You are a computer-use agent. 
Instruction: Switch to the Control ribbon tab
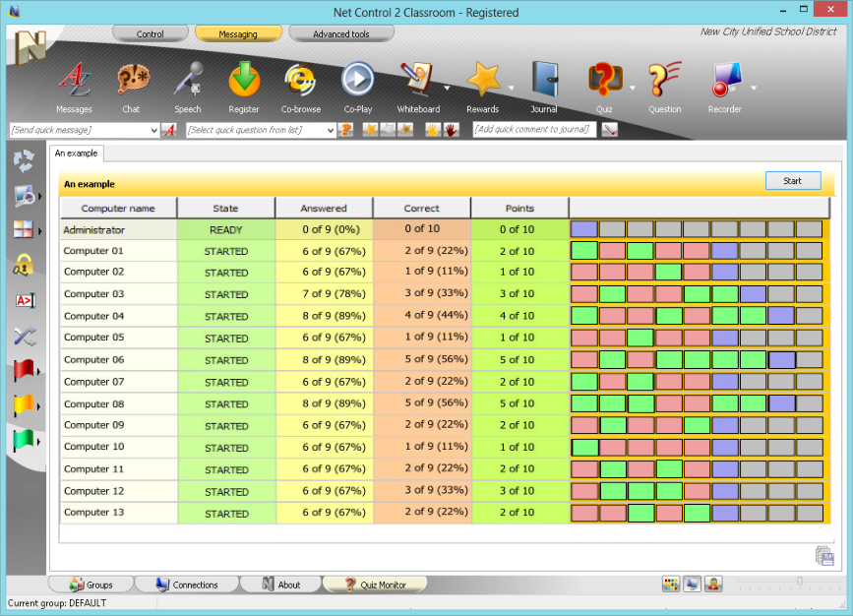[x=151, y=33]
